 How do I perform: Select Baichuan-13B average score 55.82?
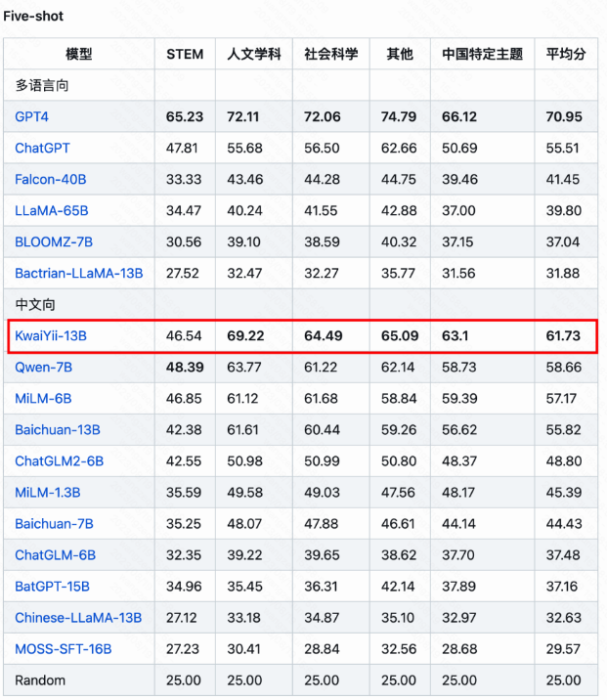point(564,429)
